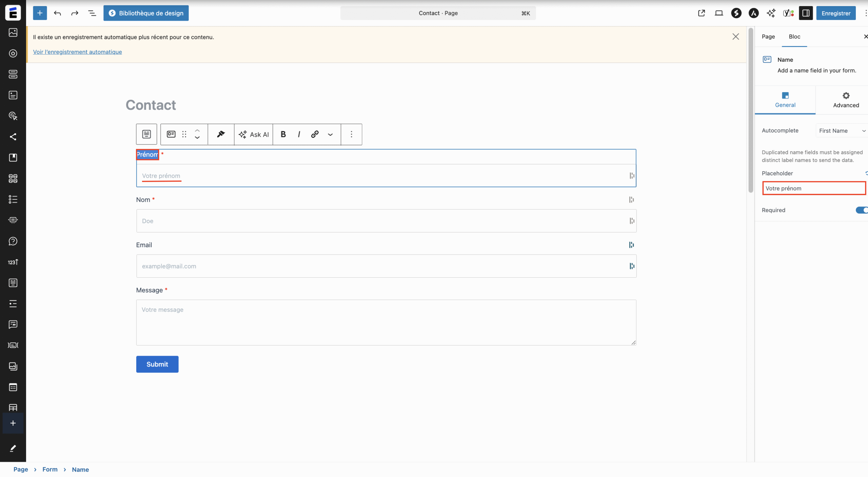Expand more formatting options chevron in toolbar
The height and width of the screenshot is (477, 868).
330,135
